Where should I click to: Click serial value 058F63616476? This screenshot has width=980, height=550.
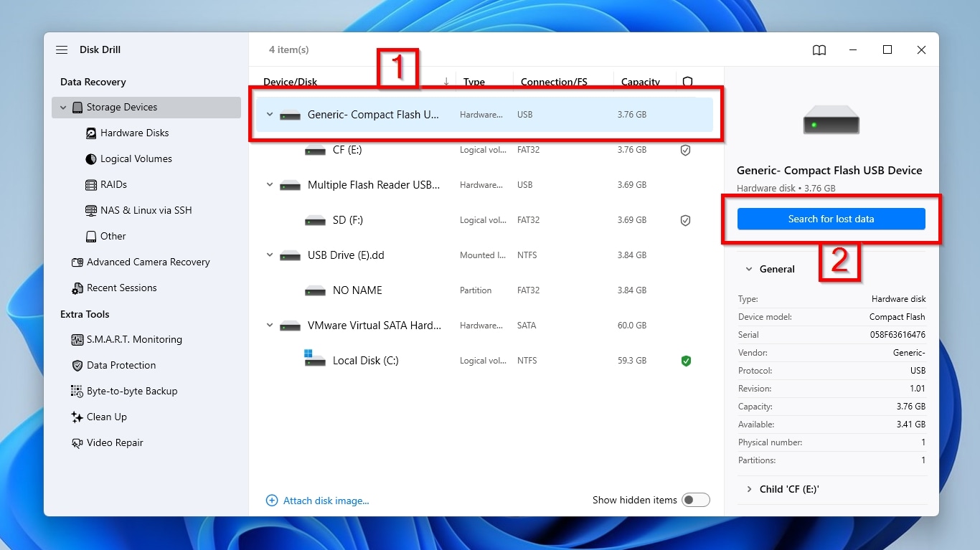(x=897, y=335)
